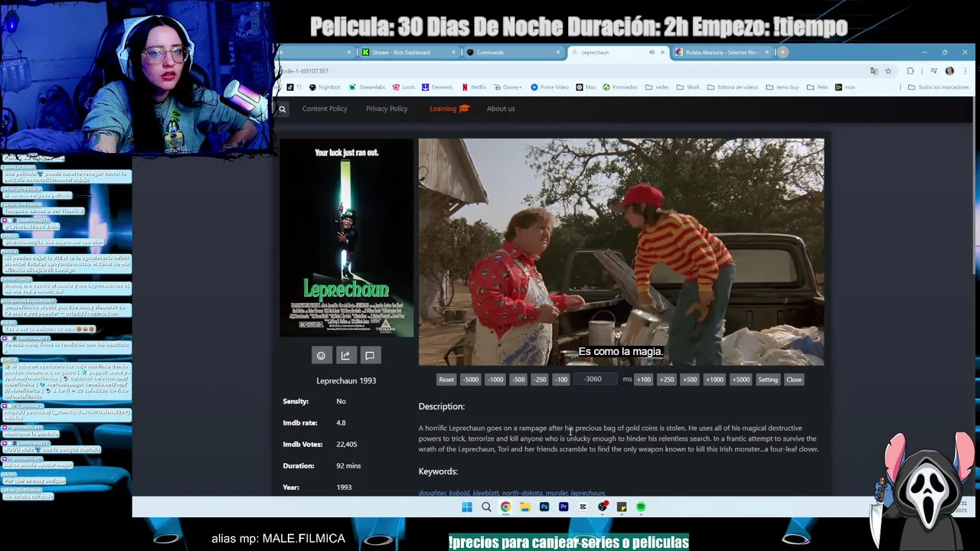This screenshot has height=551, width=980.
Task: Click the share icon under the poster
Action: [345, 355]
